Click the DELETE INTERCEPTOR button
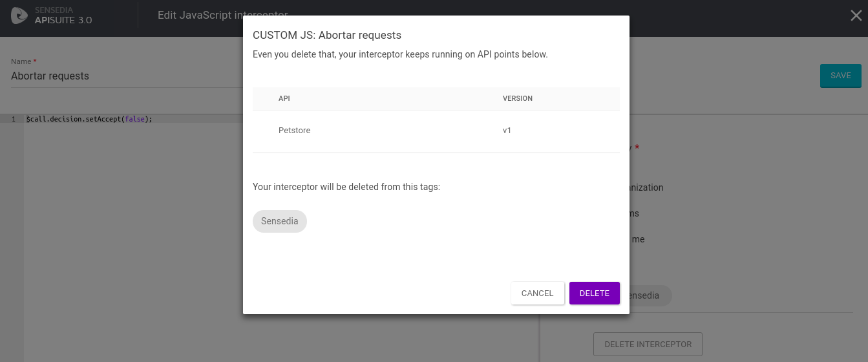868x362 pixels. tap(648, 344)
